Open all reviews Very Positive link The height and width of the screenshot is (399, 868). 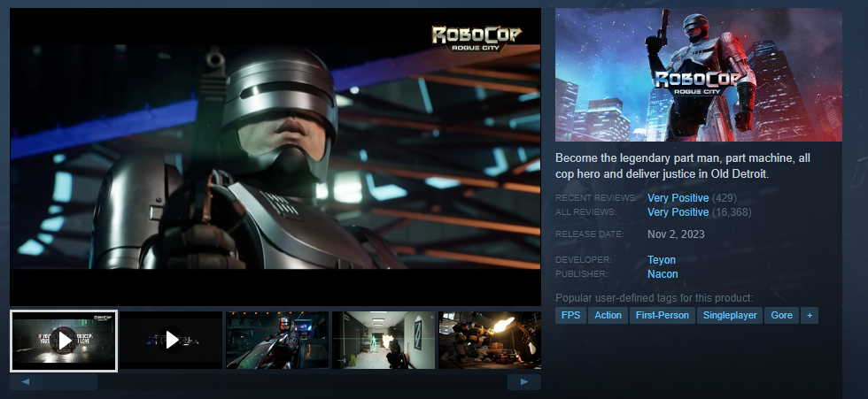(x=678, y=212)
